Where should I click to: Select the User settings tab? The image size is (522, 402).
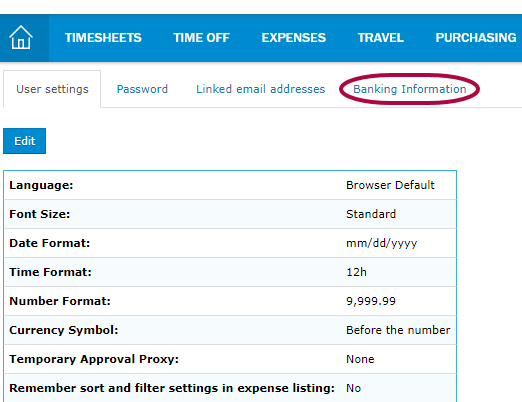52,89
